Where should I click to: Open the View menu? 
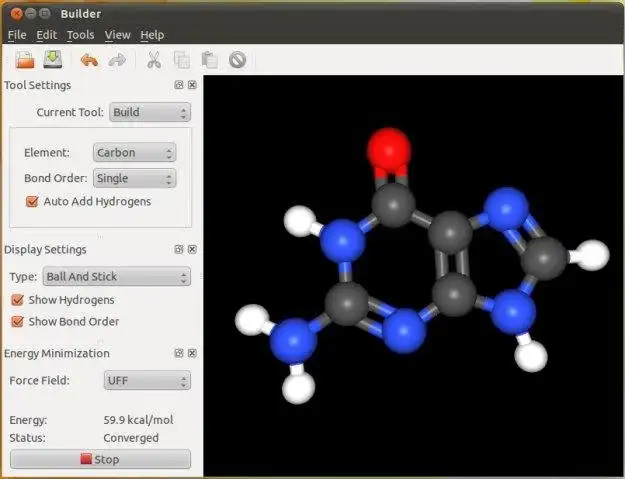pos(118,35)
